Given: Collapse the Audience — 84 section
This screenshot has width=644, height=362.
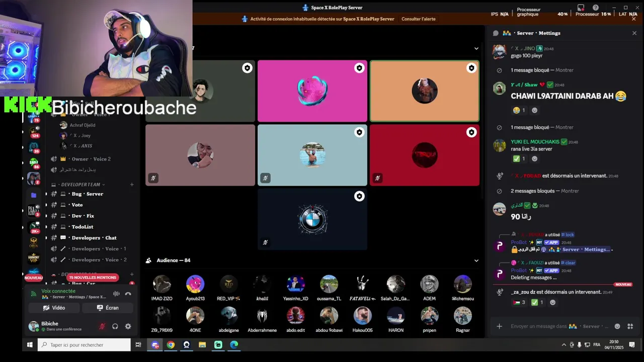Looking at the screenshot, I should tap(476, 260).
